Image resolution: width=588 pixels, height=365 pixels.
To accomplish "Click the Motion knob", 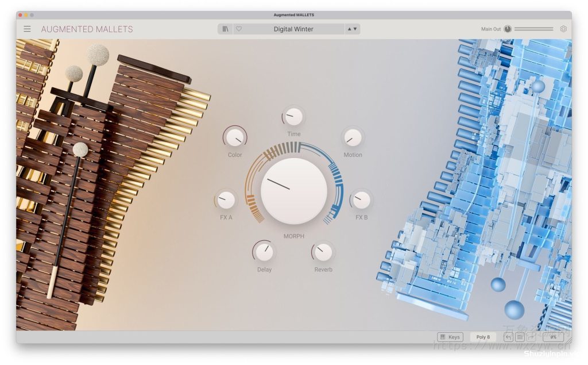I will (x=353, y=138).
